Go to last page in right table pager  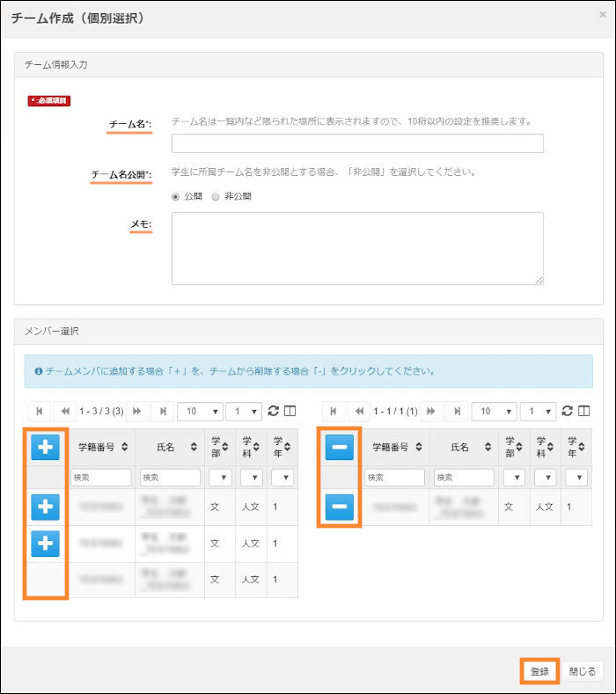457,411
